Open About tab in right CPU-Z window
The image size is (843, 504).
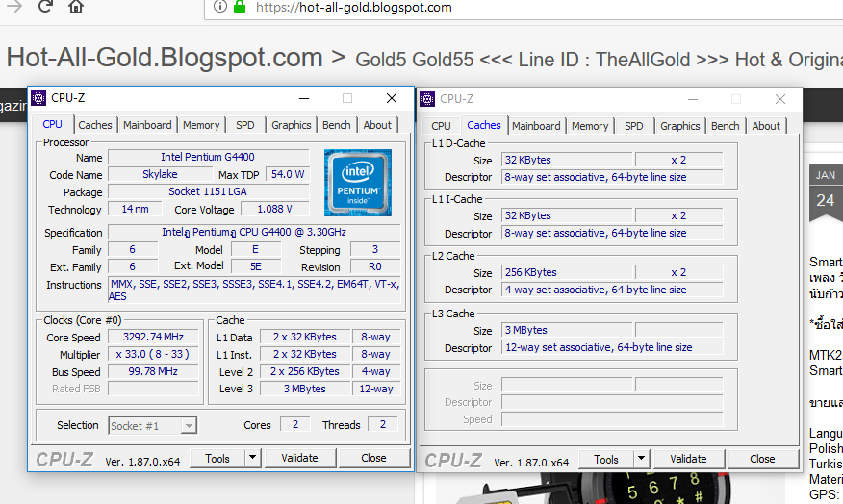(766, 126)
